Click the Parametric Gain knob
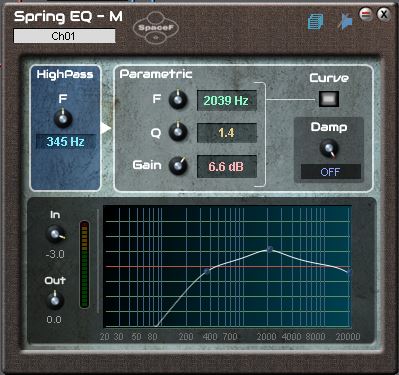The height and width of the screenshot is (375, 399). 178,165
